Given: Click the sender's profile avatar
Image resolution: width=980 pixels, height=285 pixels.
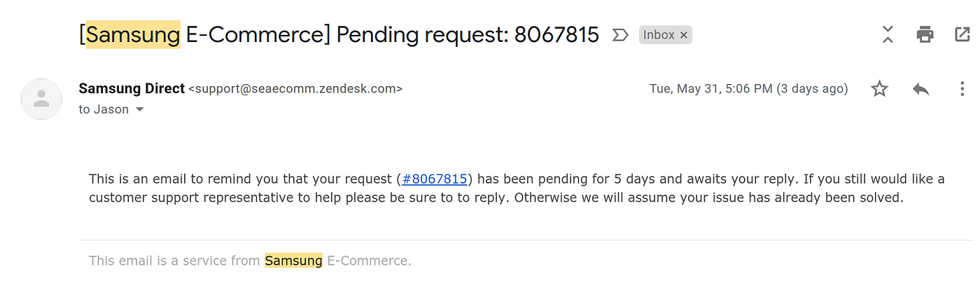Looking at the screenshot, I should tap(42, 99).
